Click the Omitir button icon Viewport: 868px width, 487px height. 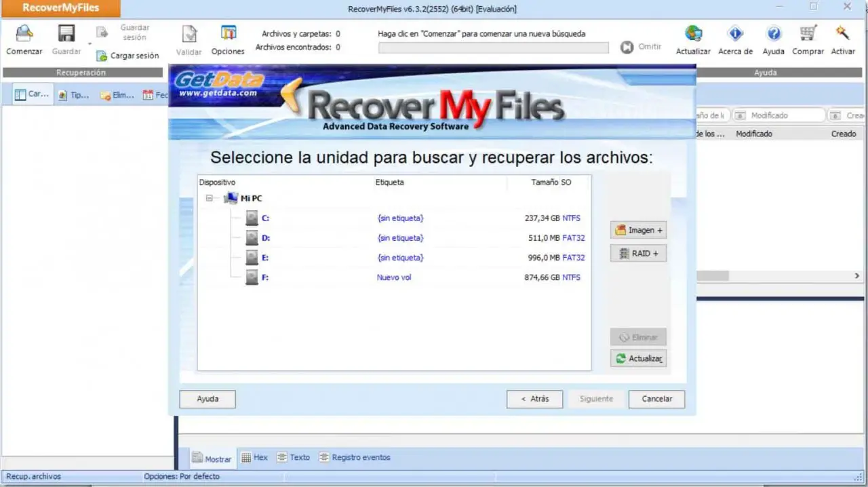(627, 47)
